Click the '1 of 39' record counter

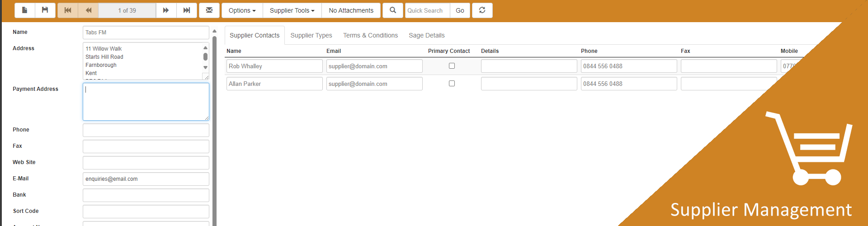pos(127,10)
